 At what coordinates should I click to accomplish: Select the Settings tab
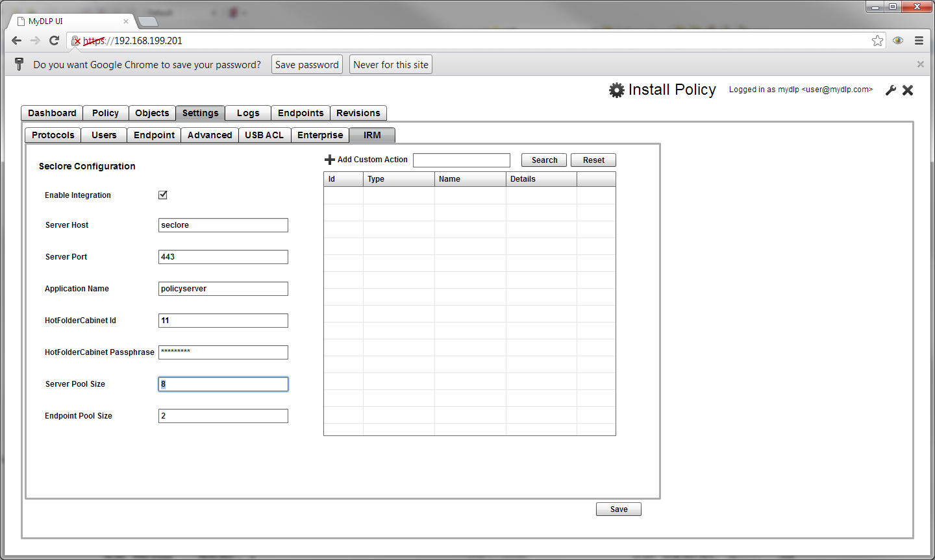[x=200, y=113]
